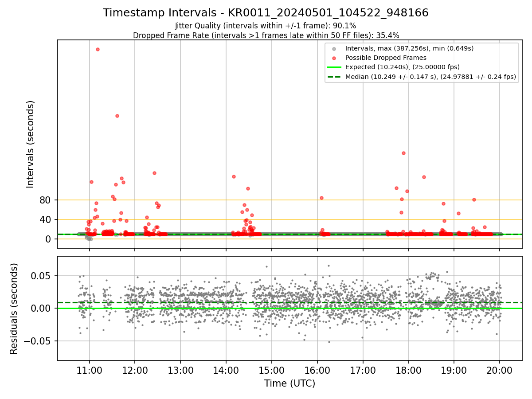Click the 0 tick on the intervals axis
532x399 pixels.
pyautogui.click(x=48, y=239)
